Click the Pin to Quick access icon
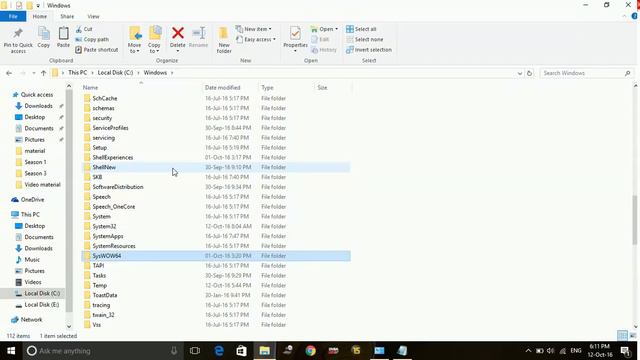640x360 pixels. coord(18,40)
